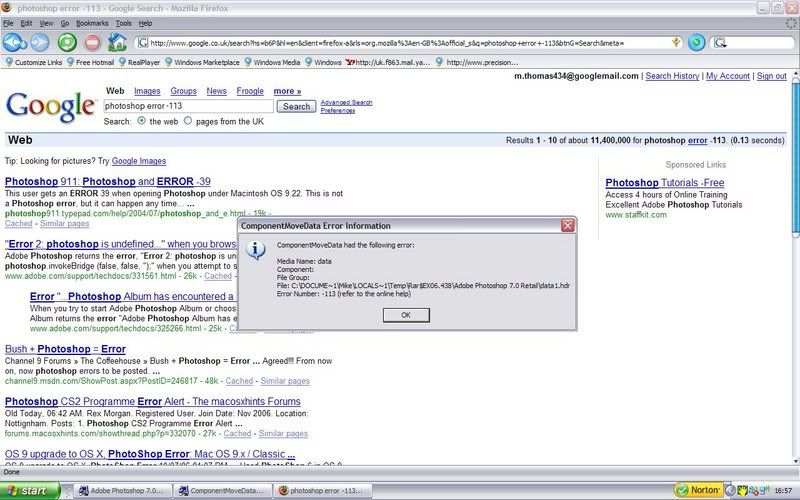This screenshot has height=500, width=800.
Task: Open the Preferences link
Action: (338, 110)
